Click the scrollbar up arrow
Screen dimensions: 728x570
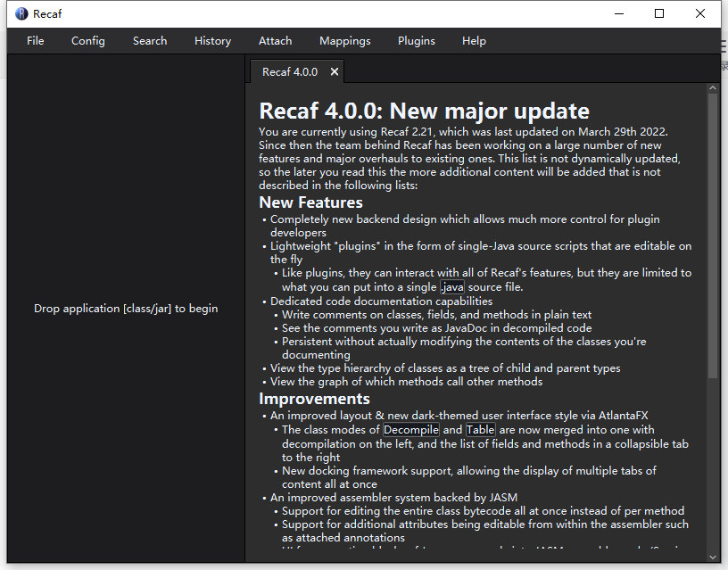[x=713, y=87]
